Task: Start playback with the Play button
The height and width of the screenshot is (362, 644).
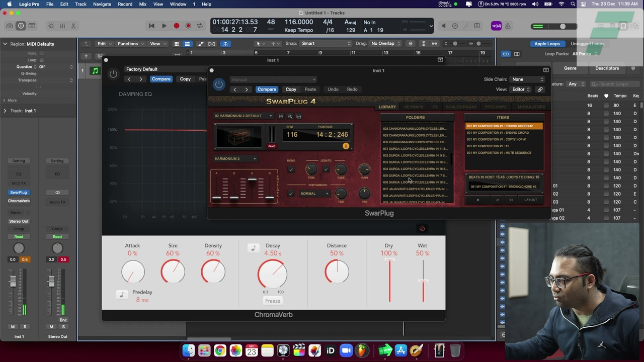Action: point(164,26)
